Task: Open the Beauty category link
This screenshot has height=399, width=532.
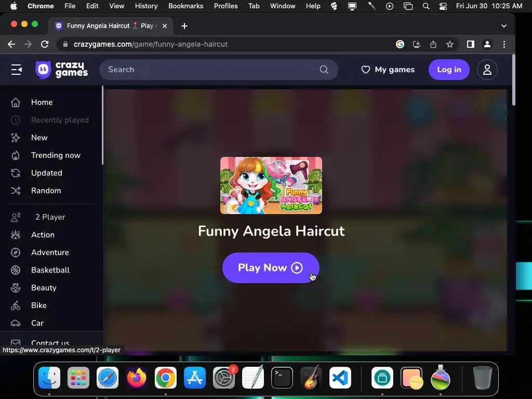Action: click(44, 288)
